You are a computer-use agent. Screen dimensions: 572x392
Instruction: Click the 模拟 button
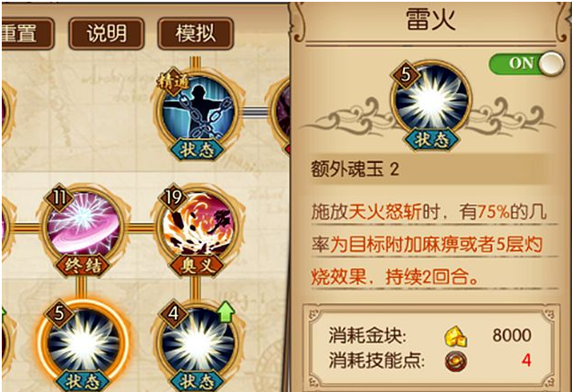(196, 33)
